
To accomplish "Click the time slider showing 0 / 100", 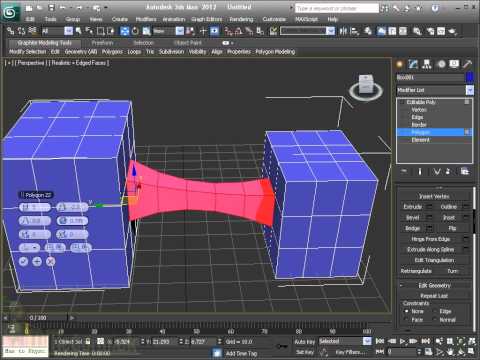I will click(x=38, y=318).
